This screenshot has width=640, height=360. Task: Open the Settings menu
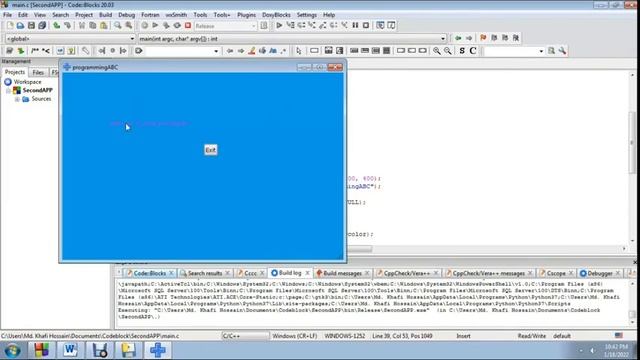coord(307,15)
